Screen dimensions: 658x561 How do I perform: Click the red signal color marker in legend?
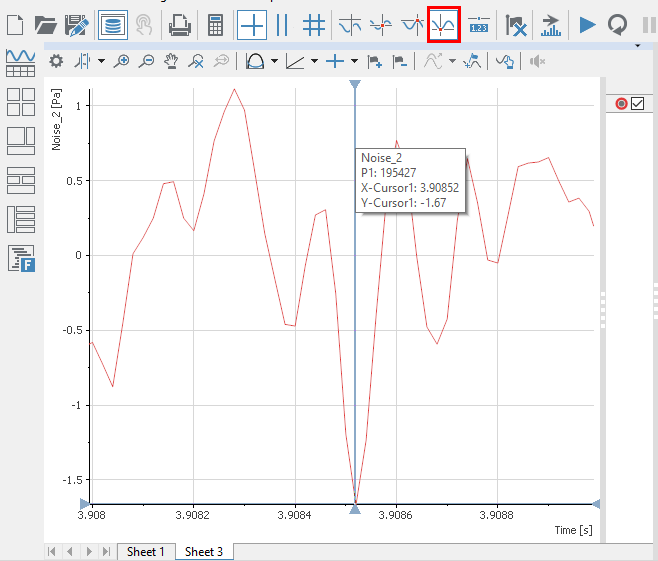pos(621,103)
